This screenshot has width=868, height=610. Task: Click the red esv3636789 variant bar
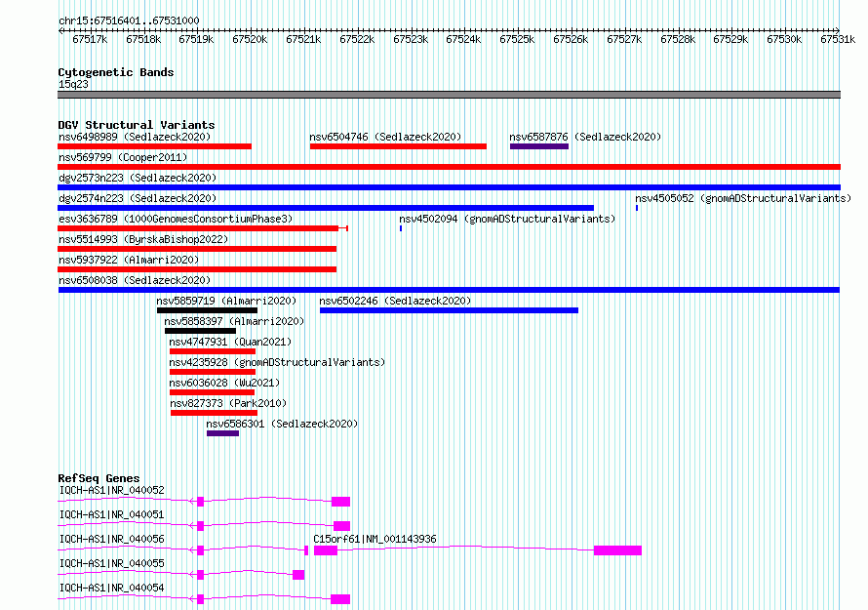(203, 228)
